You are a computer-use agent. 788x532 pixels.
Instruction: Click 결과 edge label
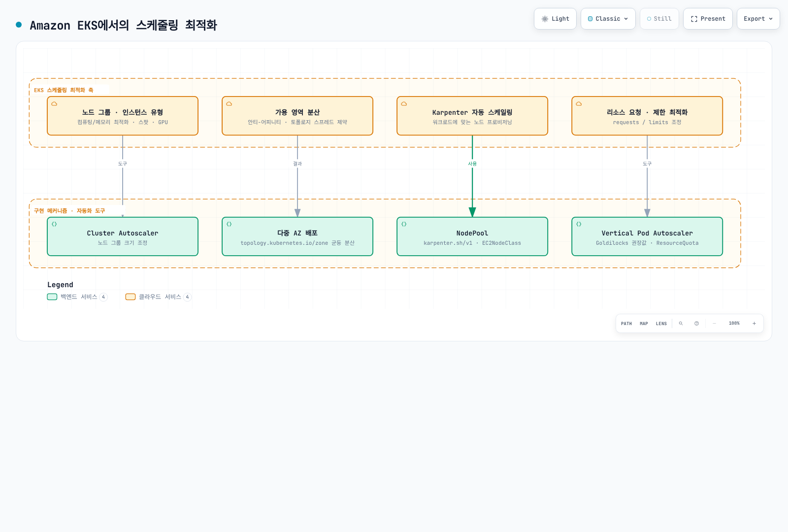click(297, 164)
